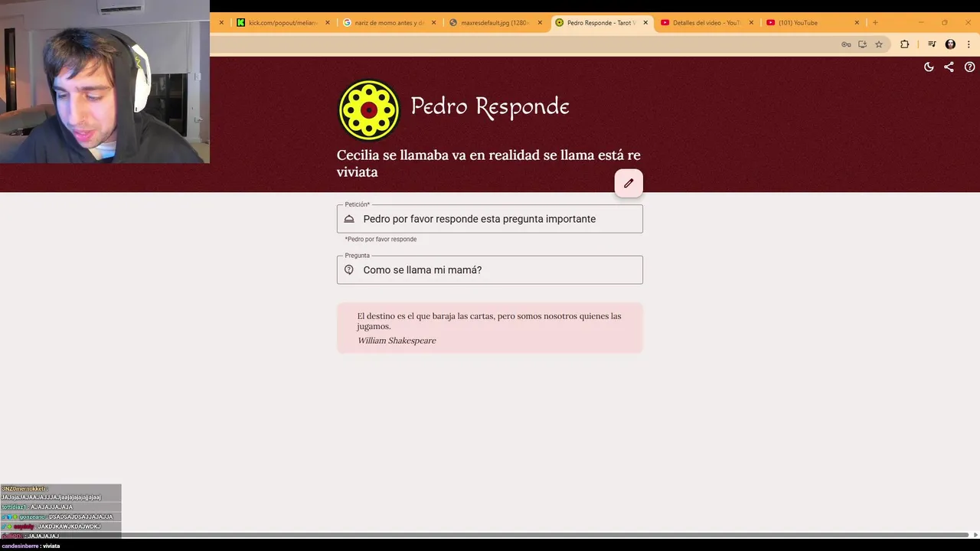Click the Pedro Responde sunflower logo
This screenshot has height=551, width=980.
click(369, 110)
